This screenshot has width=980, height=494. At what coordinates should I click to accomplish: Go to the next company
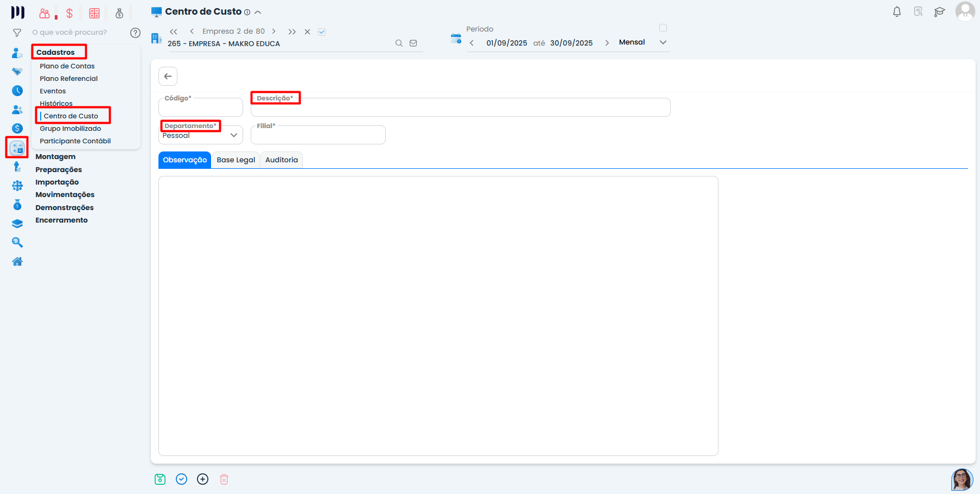pos(274,31)
